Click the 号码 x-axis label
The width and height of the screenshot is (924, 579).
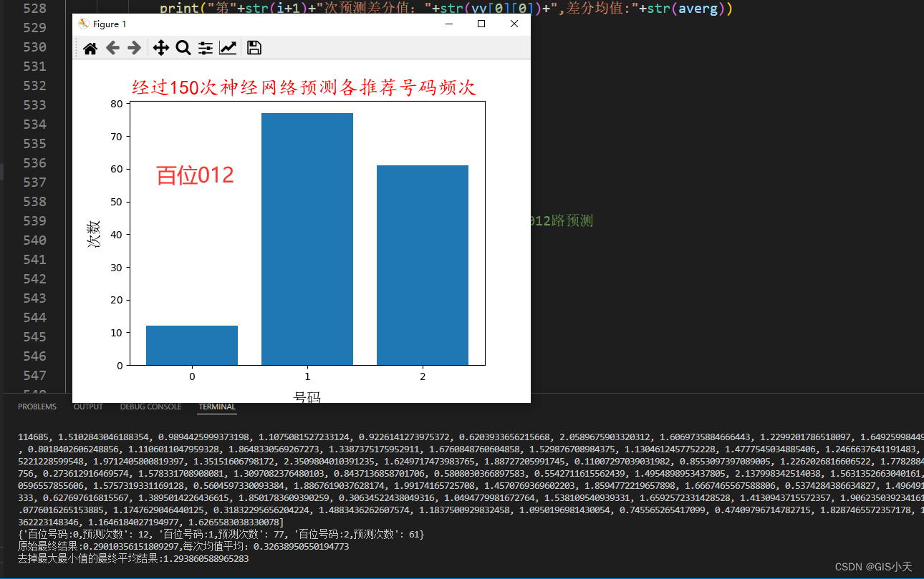307,396
